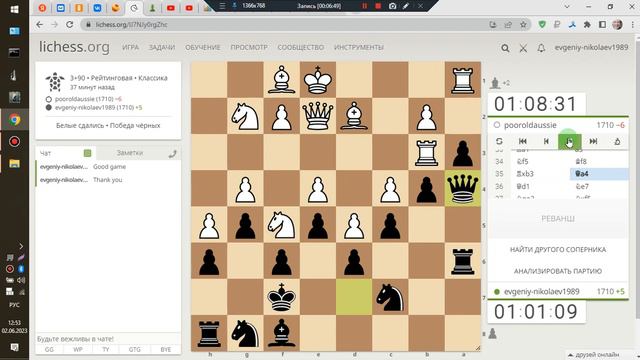
Task: Step back one move
Action: point(546,141)
